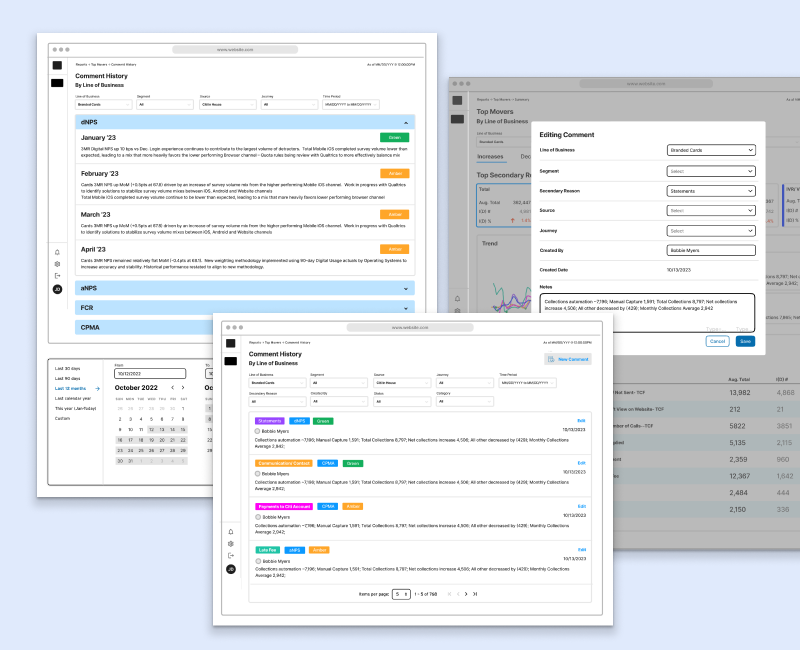This screenshot has width=800, height=650.
Task: Select Last 30 days preset
Action: click(x=67, y=368)
